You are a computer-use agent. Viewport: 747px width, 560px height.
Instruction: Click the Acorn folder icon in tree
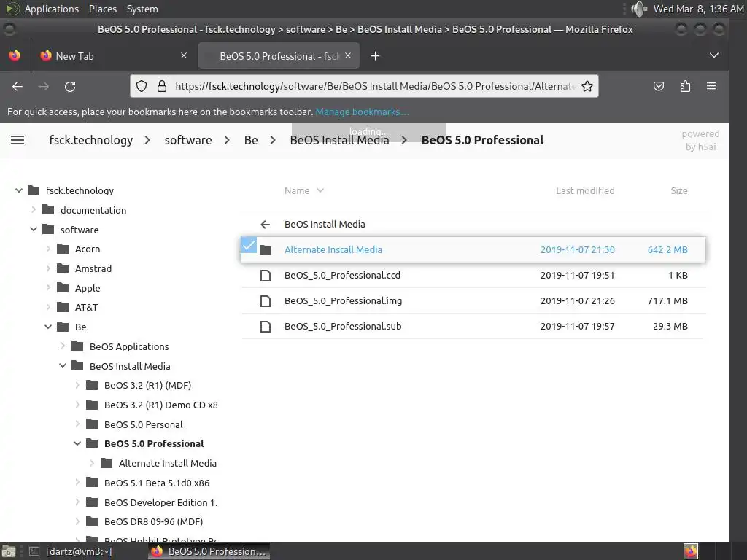[63, 249]
